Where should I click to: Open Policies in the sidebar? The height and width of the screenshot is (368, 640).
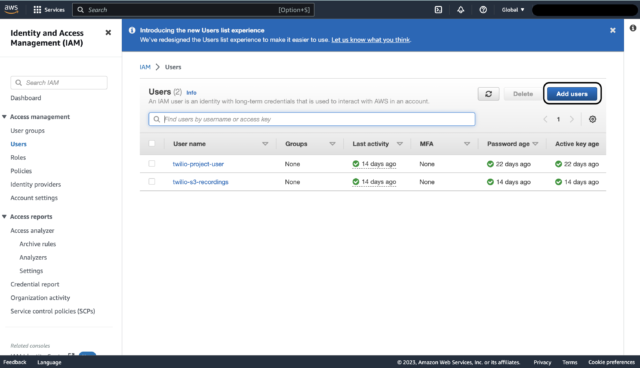click(x=21, y=171)
